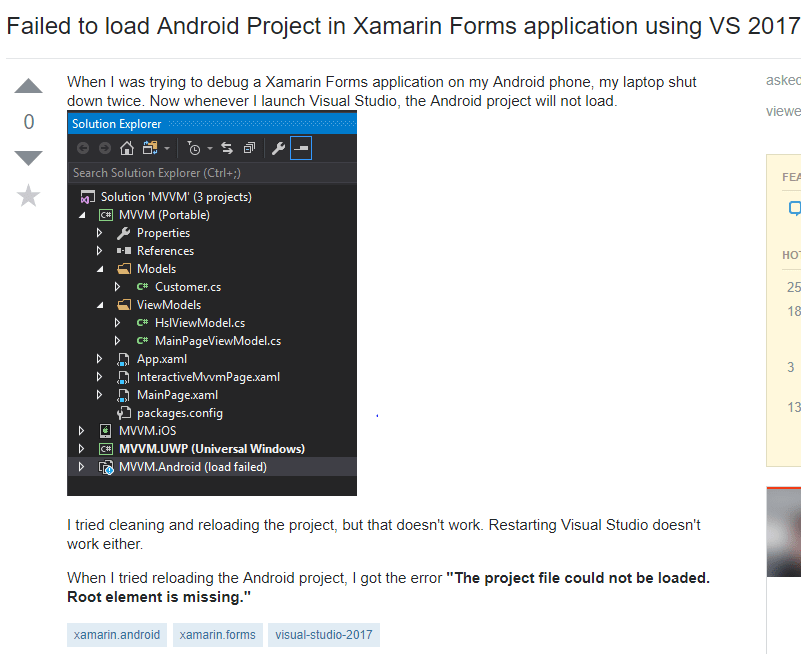Expand the MVVM.iOS project node
801x654 pixels.
pos(81,431)
